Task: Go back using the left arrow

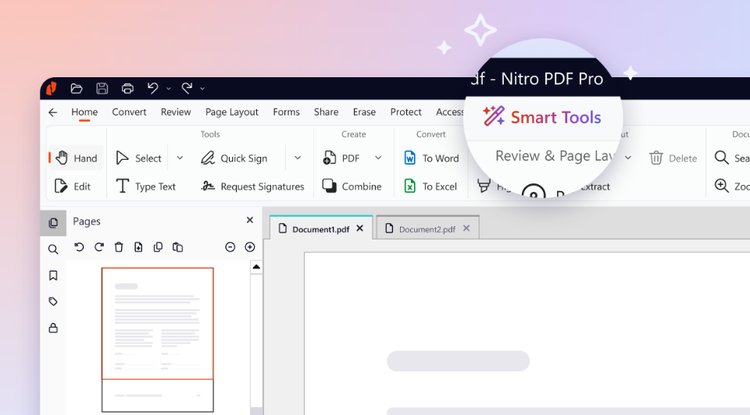Action: pos(53,112)
